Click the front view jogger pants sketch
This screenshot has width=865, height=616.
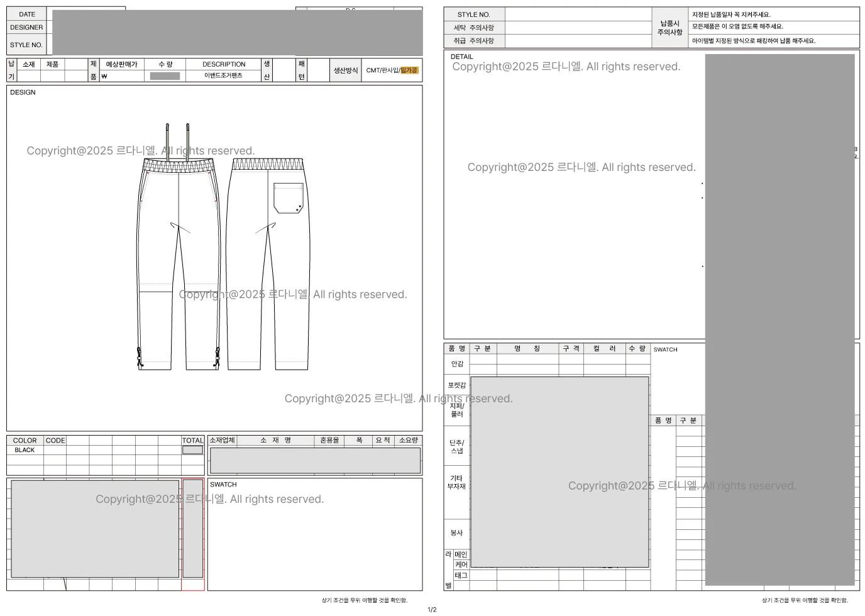[x=179, y=264]
